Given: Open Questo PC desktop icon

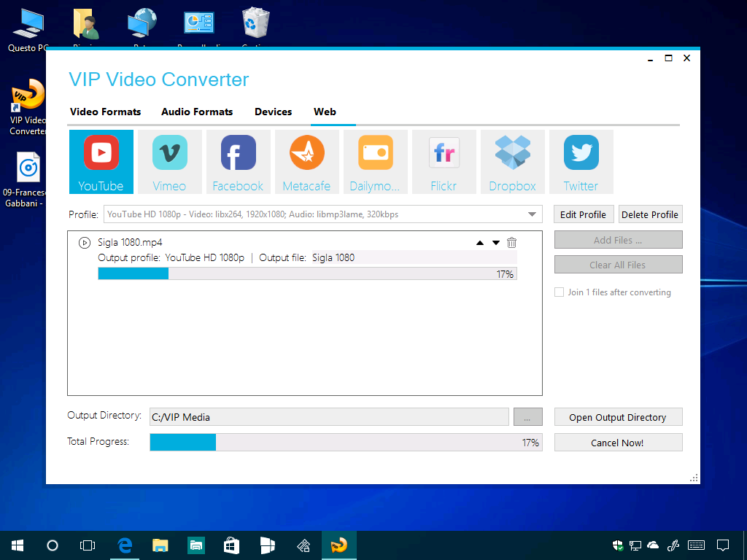Looking at the screenshot, I should [x=28, y=28].
